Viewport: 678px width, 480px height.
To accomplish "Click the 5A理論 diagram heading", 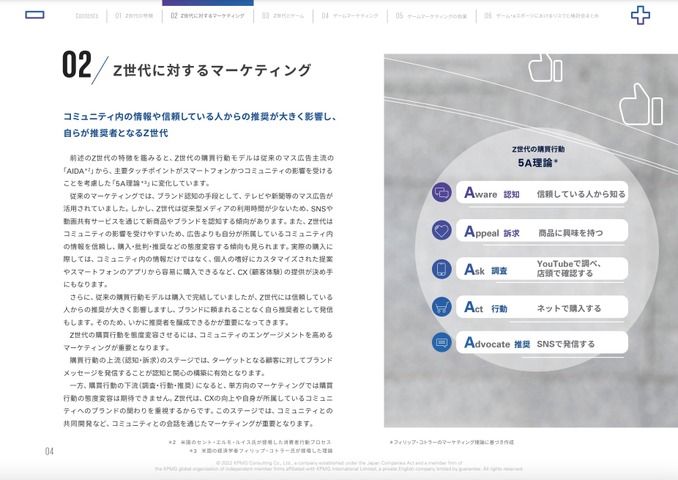I will point(538,161).
